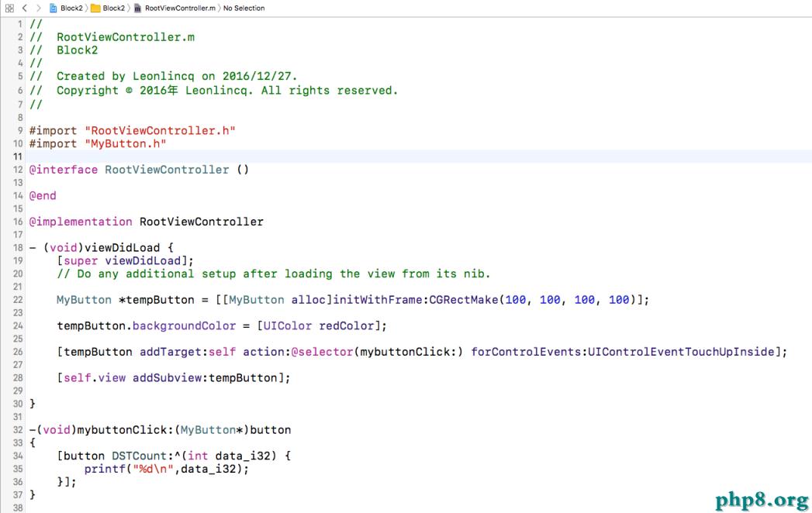The height and width of the screenshot is (513, 812).
Task: Click the Block2 project file icon
Action: pos(53,8)
